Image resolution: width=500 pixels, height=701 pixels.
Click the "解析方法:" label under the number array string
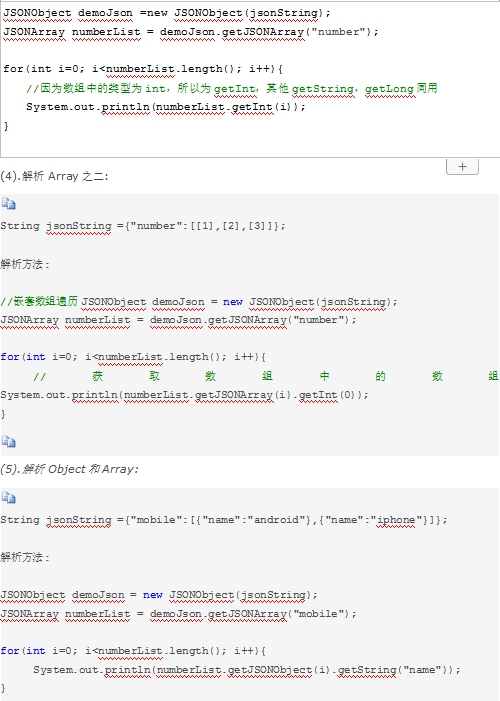click(25, 264)
